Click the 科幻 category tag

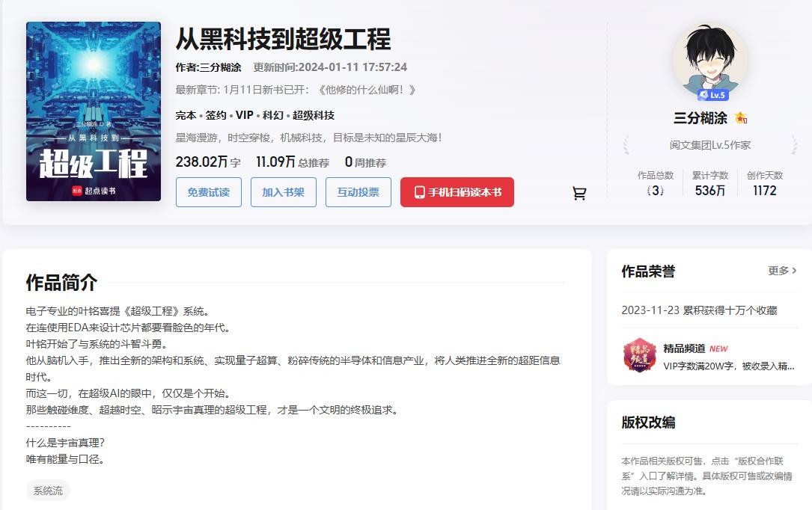(272, 115)
